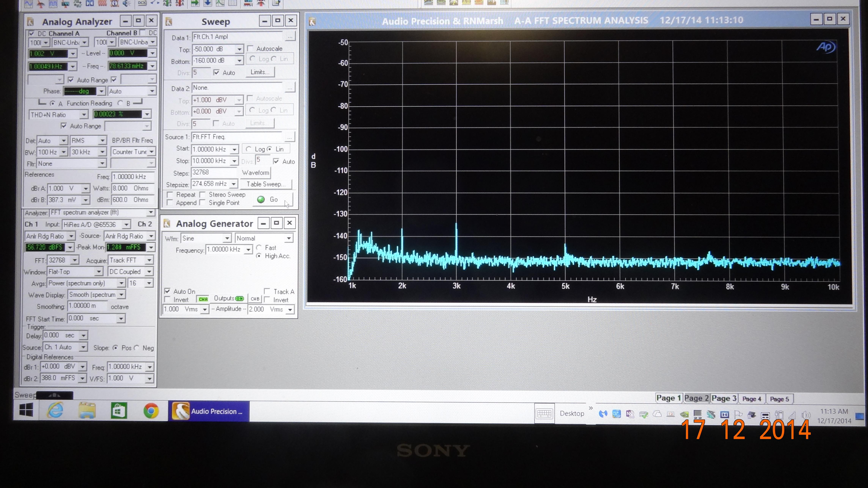Toggle Auto divisions checkbox for Data 1

216,72
